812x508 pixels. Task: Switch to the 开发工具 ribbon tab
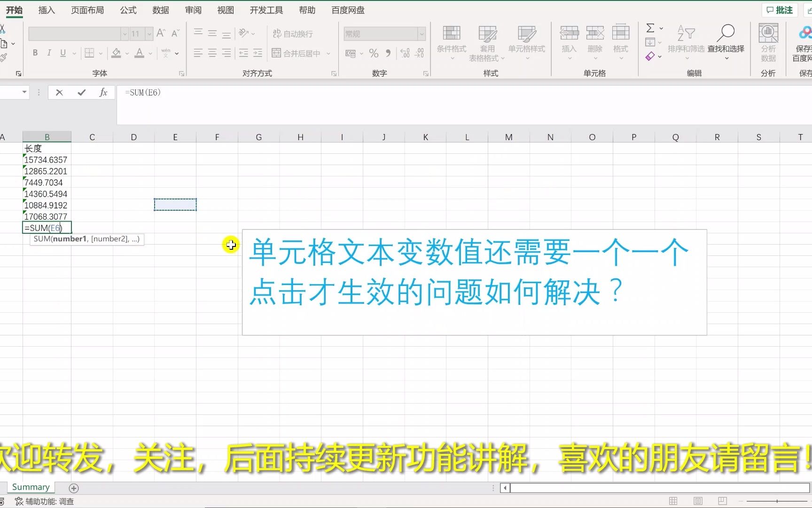[x=266, y=10]
